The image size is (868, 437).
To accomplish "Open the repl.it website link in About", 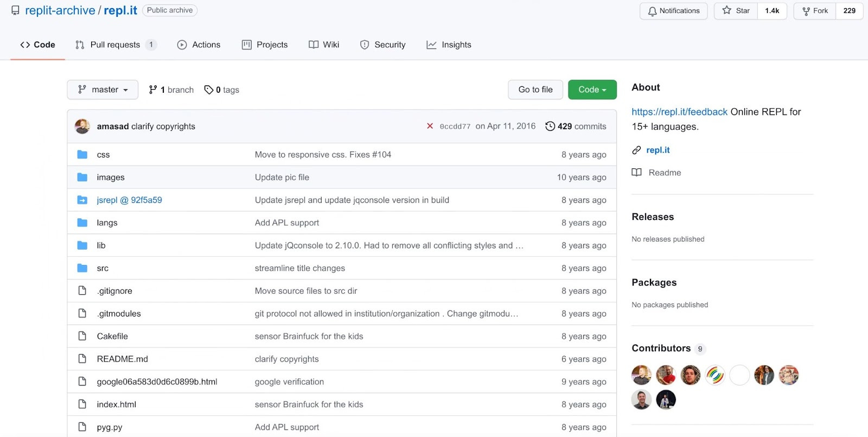I will pyautogui.click(x=658, y=150).
